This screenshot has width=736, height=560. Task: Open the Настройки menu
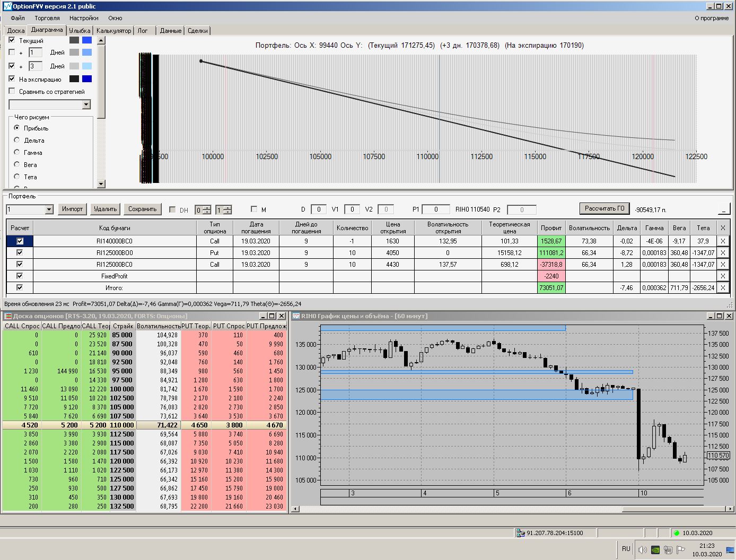pos(84,18)
